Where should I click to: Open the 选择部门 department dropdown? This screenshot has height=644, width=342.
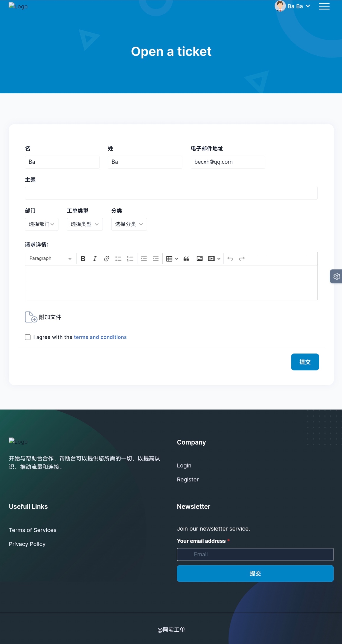[42, 224]
